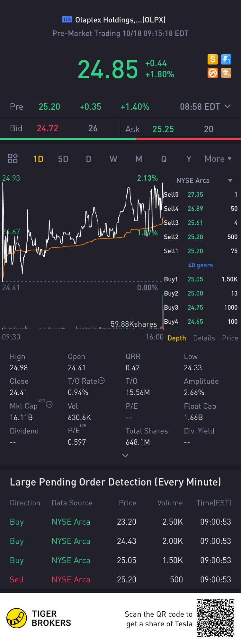This screenshot has height=644, width=241.
Task: Tap the 24.85 current price
Action: coord(108,69)
